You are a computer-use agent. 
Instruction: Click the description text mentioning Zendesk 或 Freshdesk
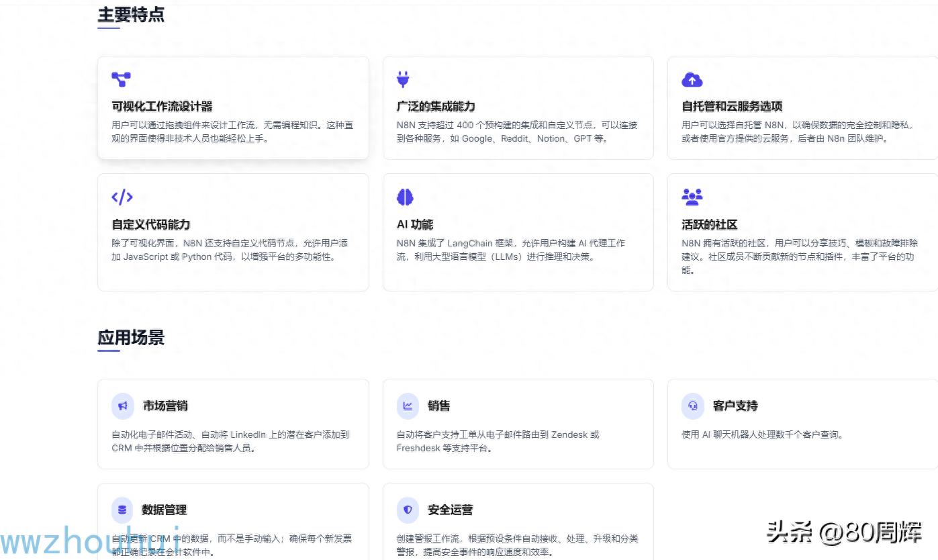pyautogui.click(x=498, y=441)
